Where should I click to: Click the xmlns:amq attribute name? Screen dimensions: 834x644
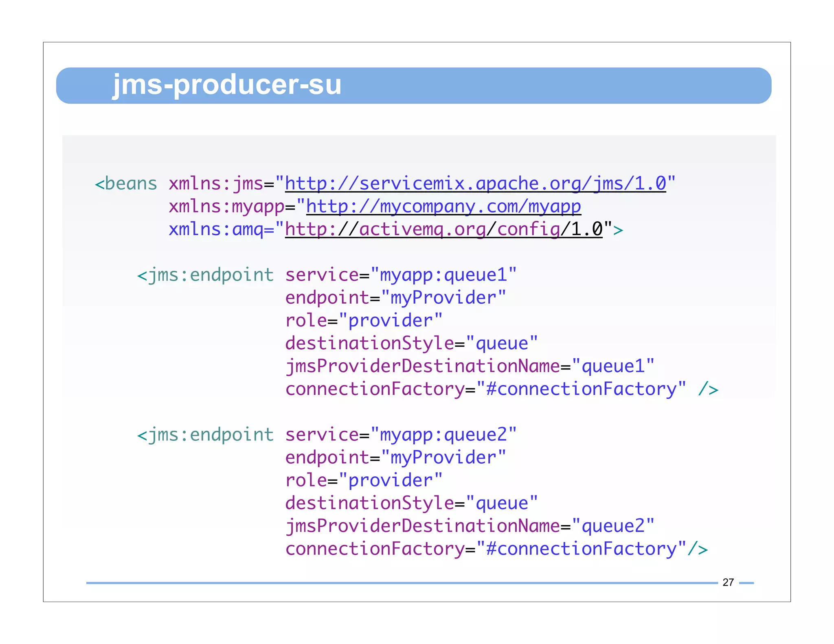coord(216,229)
